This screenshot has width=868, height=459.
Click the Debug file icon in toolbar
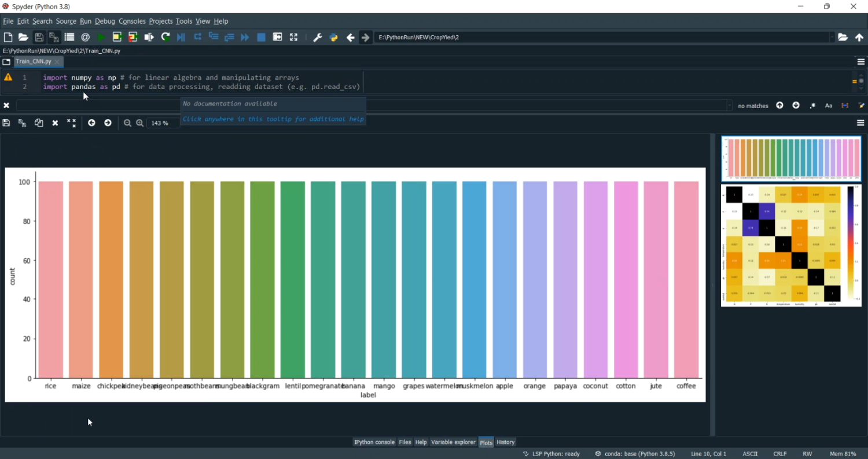click(181, 37)
